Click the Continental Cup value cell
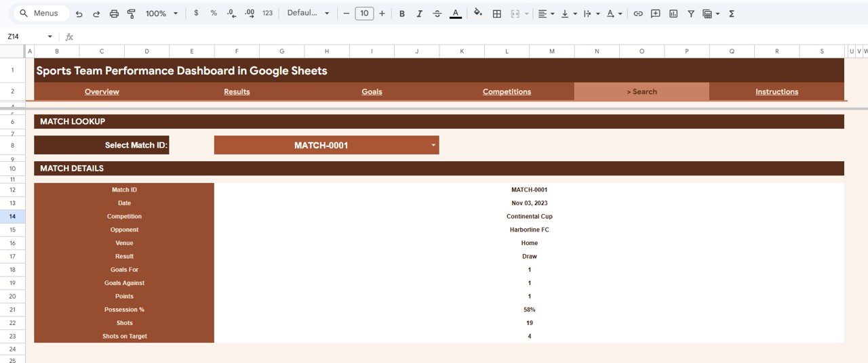868x363 pixels. [x=530, y=217]
